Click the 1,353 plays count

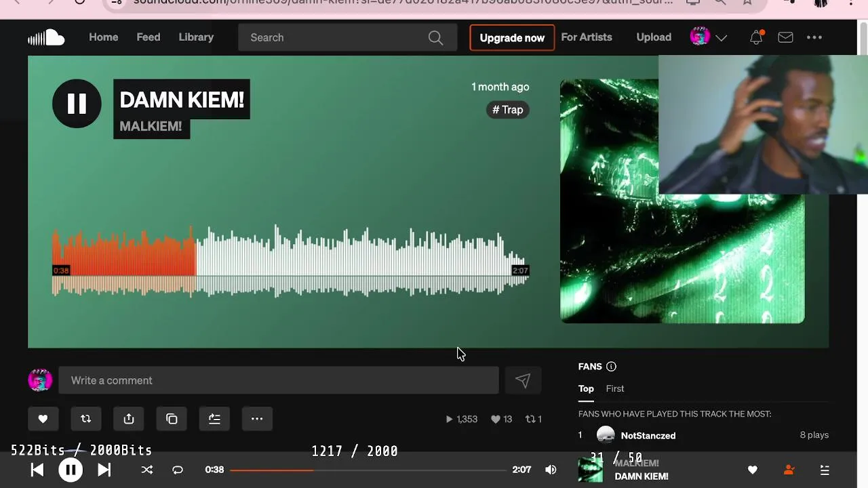pyautogui.click(x=461, y=419)
